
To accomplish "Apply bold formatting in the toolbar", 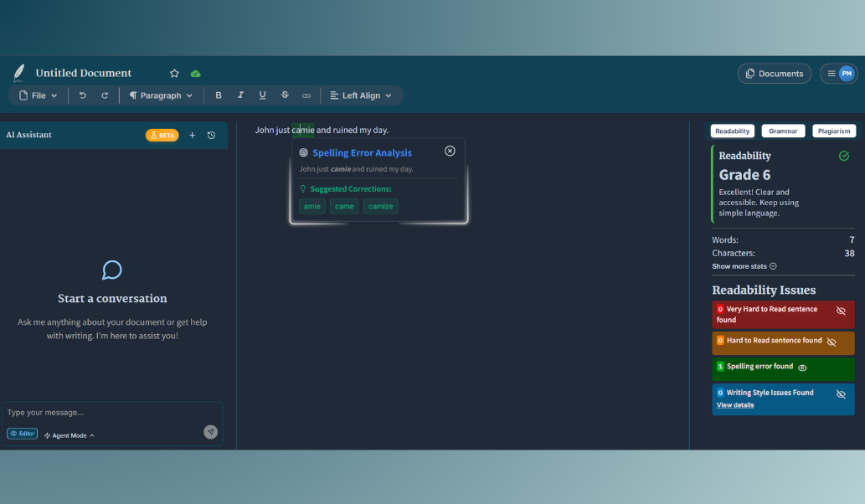I will [219, 95].
